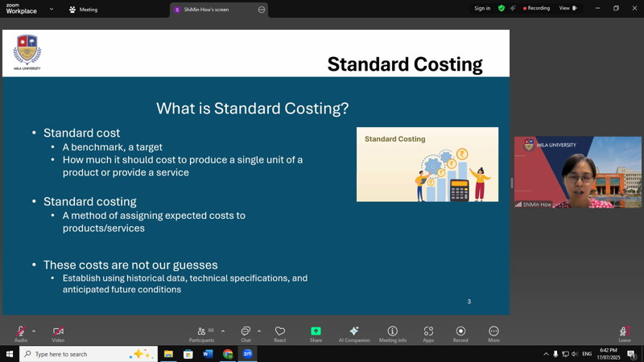Start recording with Record button
644x362 pixels.
point(460,331)
